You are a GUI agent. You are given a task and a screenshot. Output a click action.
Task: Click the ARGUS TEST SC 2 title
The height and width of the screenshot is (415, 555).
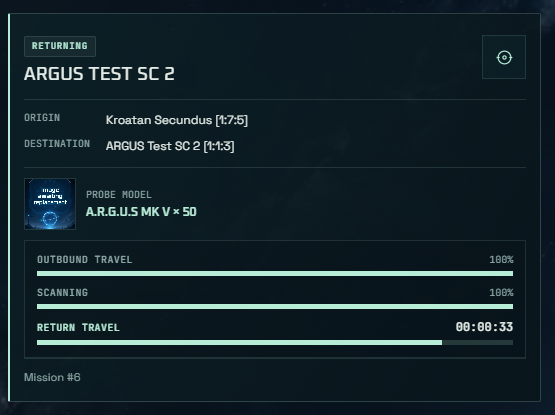(99, 74)
